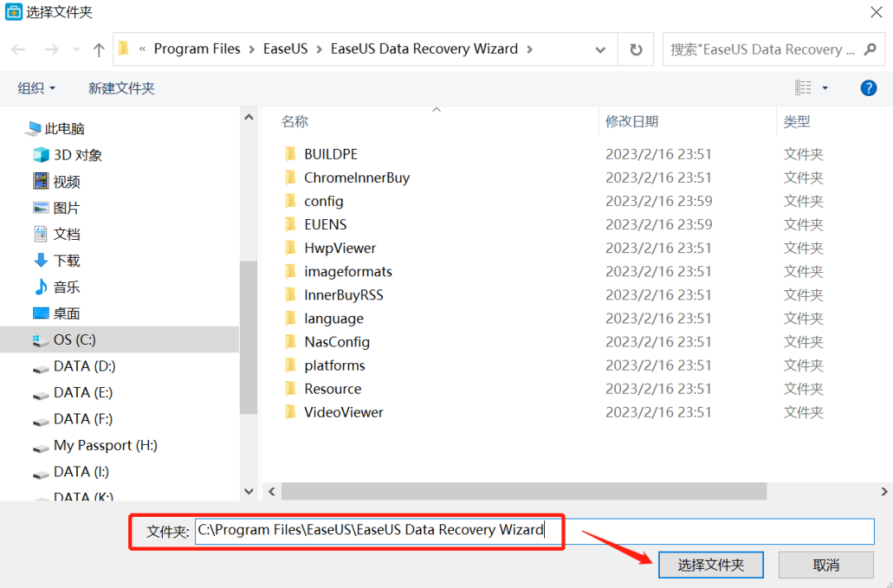Viewport: 893px width, 588px height.
Task: Click the search magnifier icon
Action: coord(870,50)
